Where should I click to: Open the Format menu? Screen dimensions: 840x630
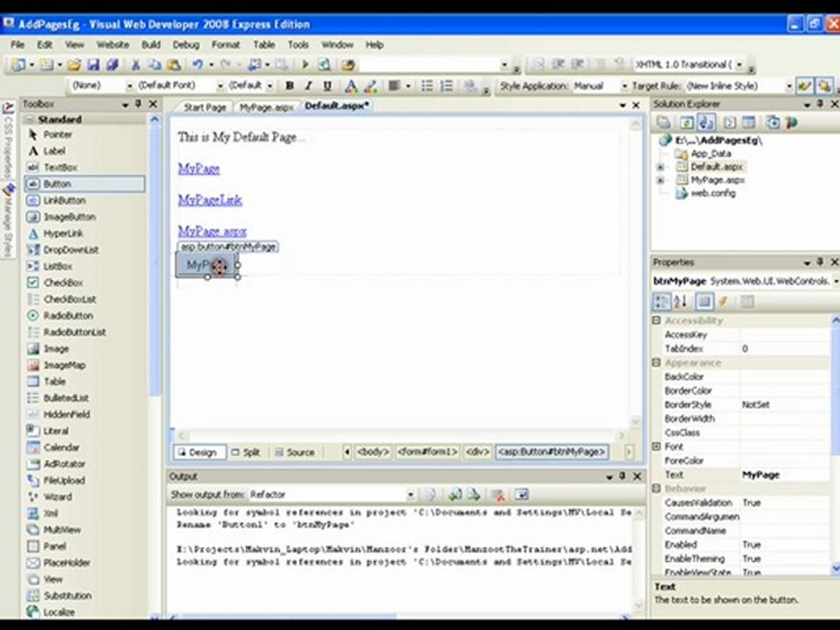coord(226,45)
